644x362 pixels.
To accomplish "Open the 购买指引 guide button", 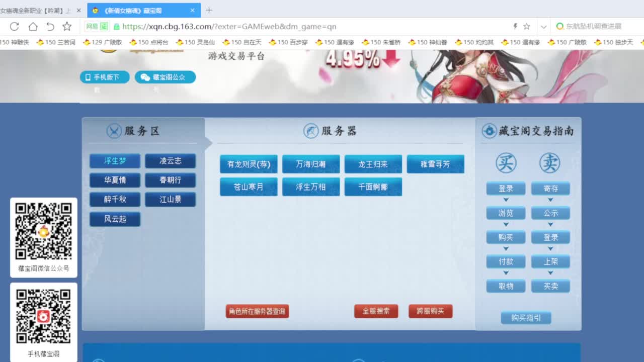I will 526,318.
